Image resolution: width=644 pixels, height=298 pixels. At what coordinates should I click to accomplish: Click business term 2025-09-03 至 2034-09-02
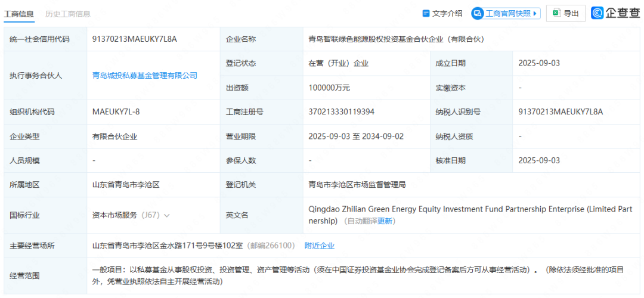[x=355, y=136]
